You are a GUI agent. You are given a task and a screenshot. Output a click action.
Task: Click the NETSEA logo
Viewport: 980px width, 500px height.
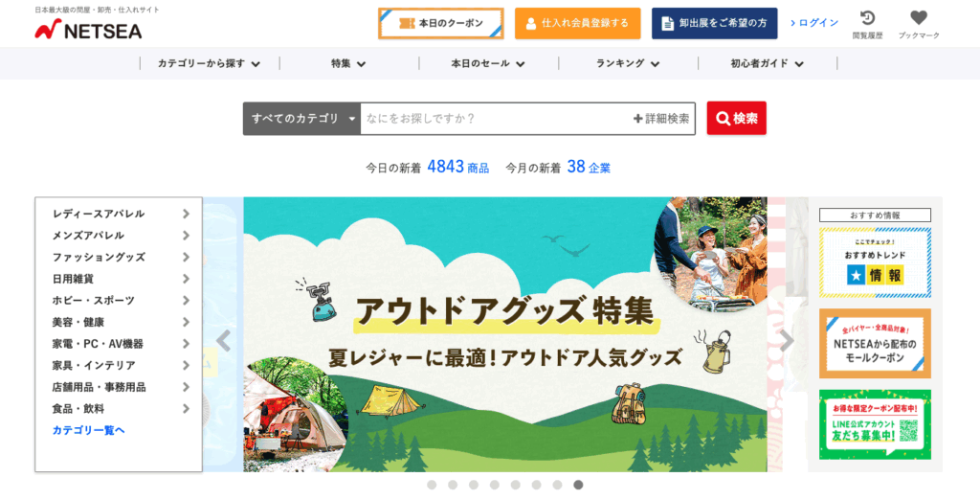[88, 30]
